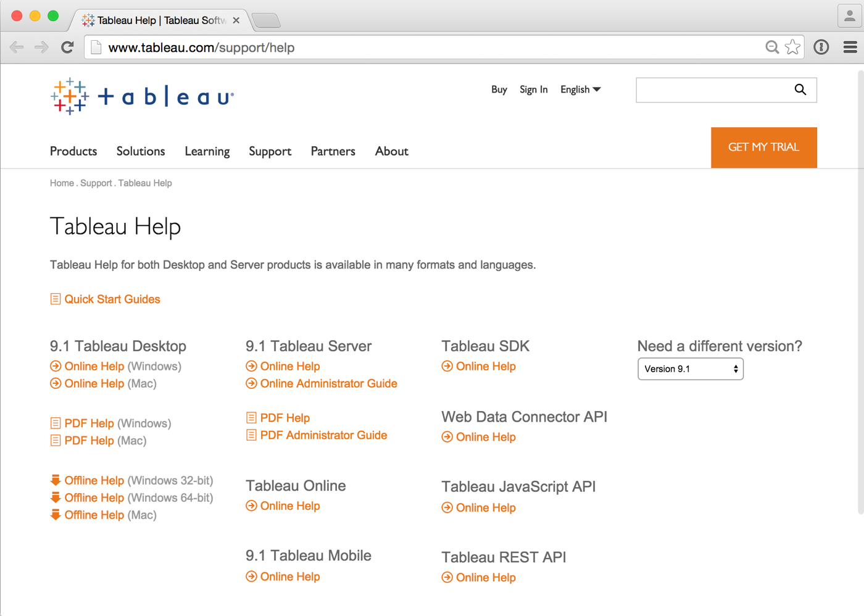Click the GET MY TRIAL button
The width and height of the screenshot is (864, 616).
[764, 148]
